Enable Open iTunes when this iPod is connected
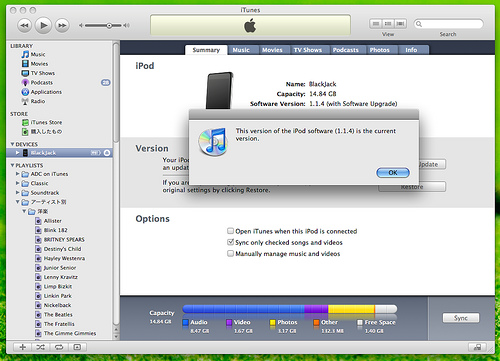Viewport: 500px width, 361px height. (x=230, y=231)
